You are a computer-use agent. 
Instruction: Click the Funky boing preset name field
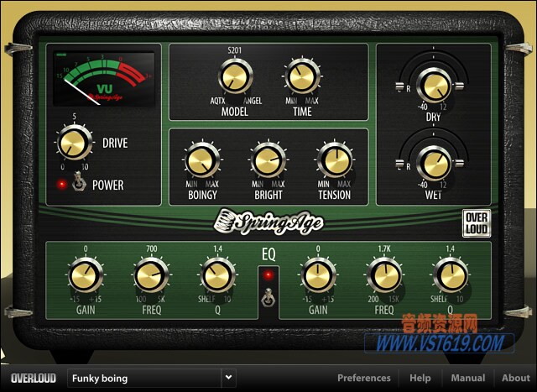[x=143, y=378]
